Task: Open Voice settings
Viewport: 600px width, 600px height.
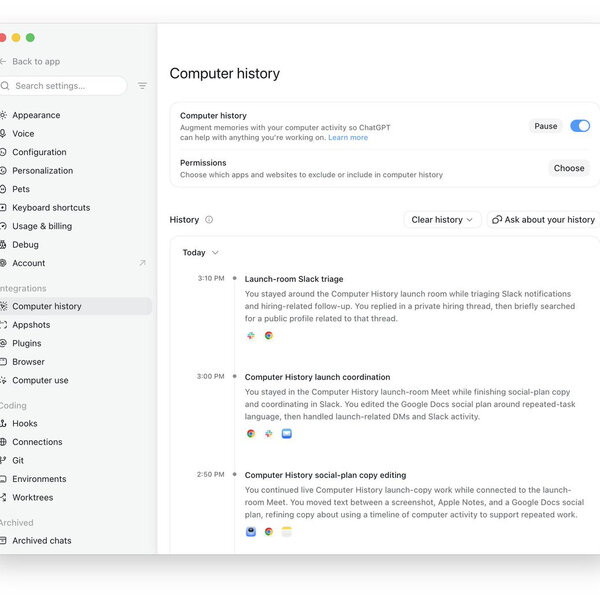Action: (x=23, y=134)
